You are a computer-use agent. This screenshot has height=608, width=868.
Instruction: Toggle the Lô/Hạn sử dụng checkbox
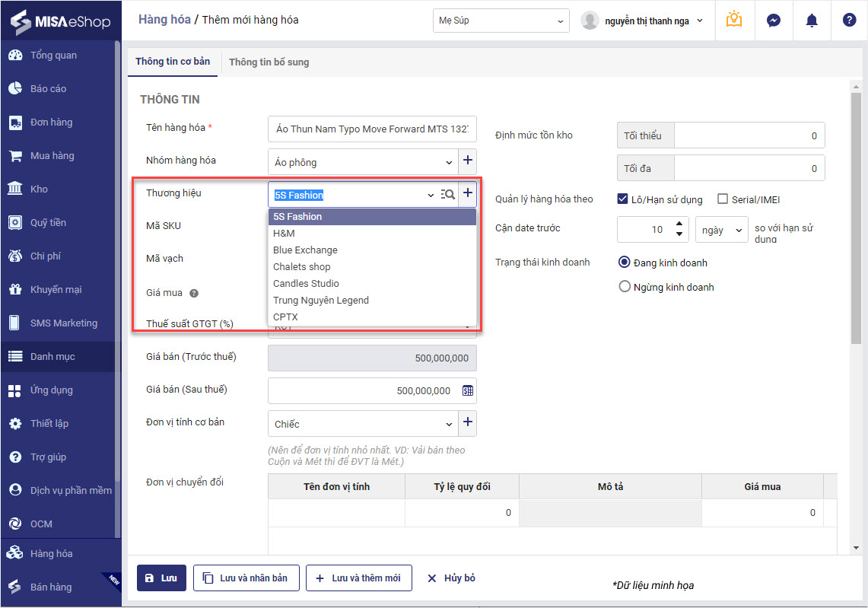(x=623, y=199)
